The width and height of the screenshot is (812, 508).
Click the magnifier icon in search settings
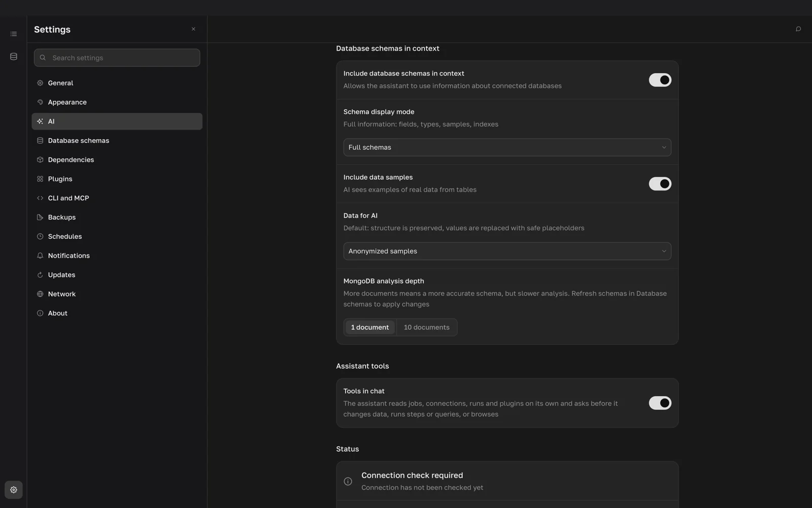[x=43, y=57]
